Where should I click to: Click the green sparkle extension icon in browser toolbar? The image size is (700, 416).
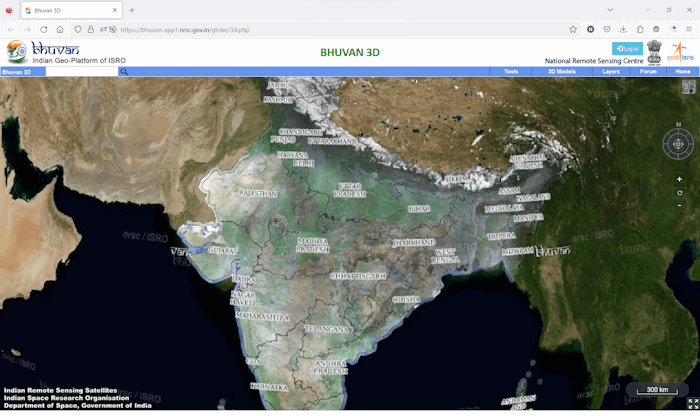pos(674,29)
